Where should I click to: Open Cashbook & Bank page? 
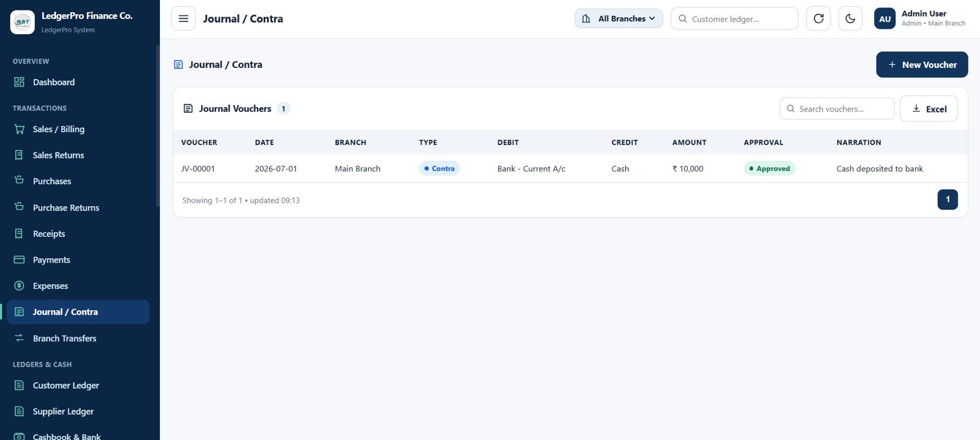coord(78,434)
